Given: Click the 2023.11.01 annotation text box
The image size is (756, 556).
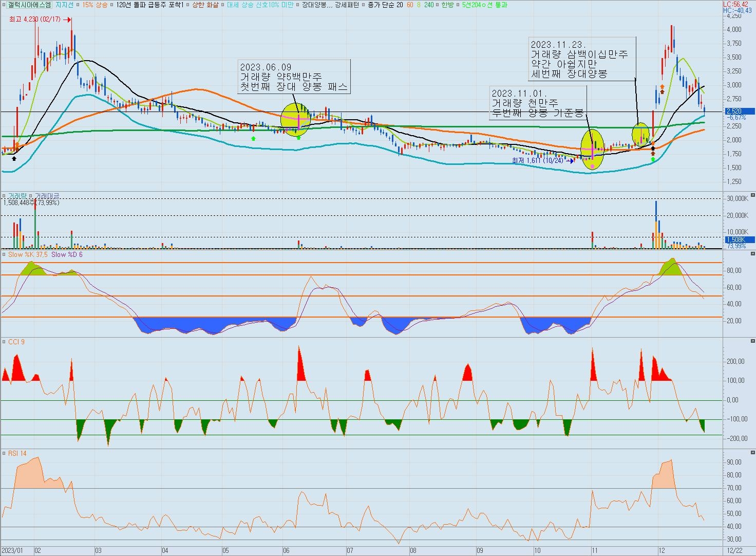Looking at the screenshot, I should pyautogui.click(x=538, y=103).
